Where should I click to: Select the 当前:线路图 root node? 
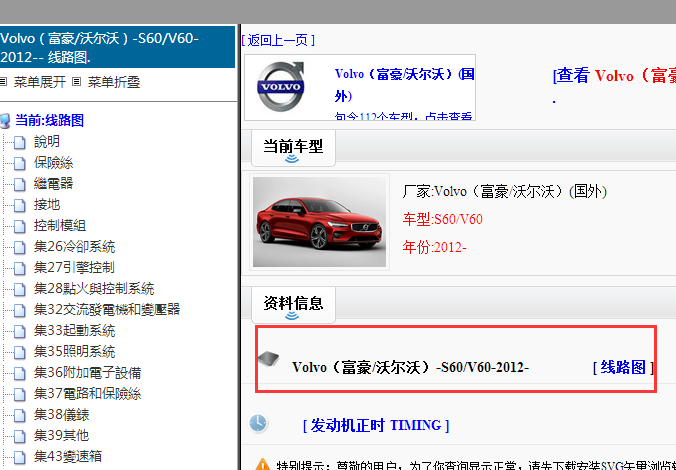coord(50,121)
